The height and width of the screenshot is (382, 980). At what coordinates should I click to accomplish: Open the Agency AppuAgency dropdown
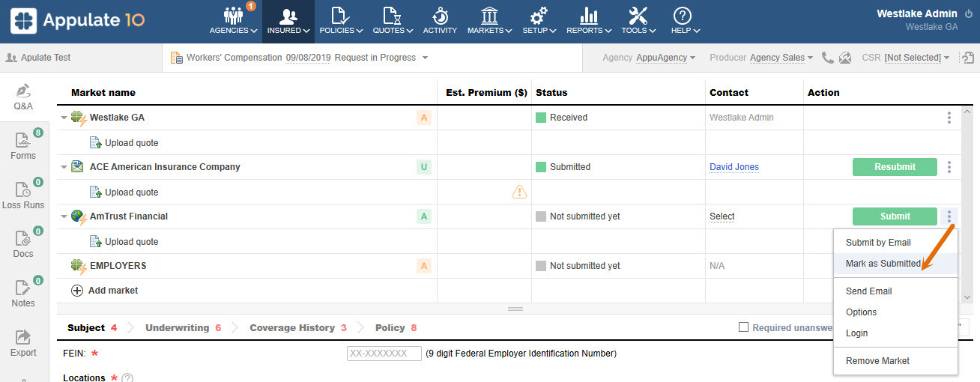coord(665,58)
